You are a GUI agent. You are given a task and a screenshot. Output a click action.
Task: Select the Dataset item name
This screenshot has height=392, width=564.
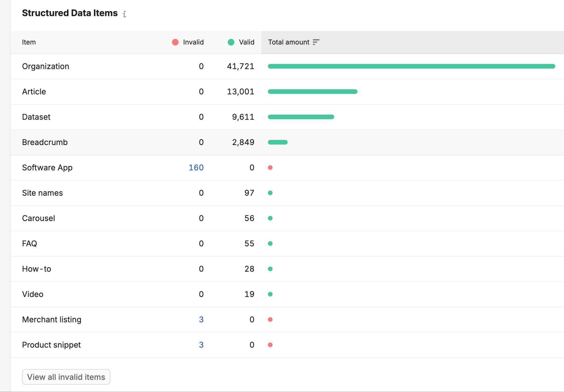tap(36, 117)
